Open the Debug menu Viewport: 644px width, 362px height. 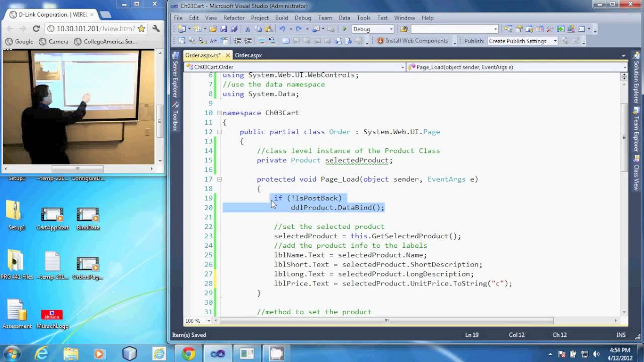click(x=303, y=18)
